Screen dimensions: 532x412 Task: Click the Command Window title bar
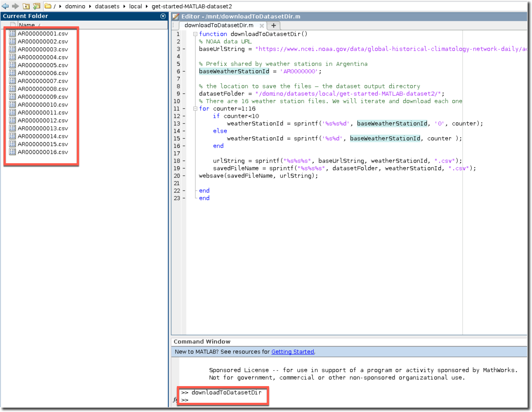click(x=349, y=342)
